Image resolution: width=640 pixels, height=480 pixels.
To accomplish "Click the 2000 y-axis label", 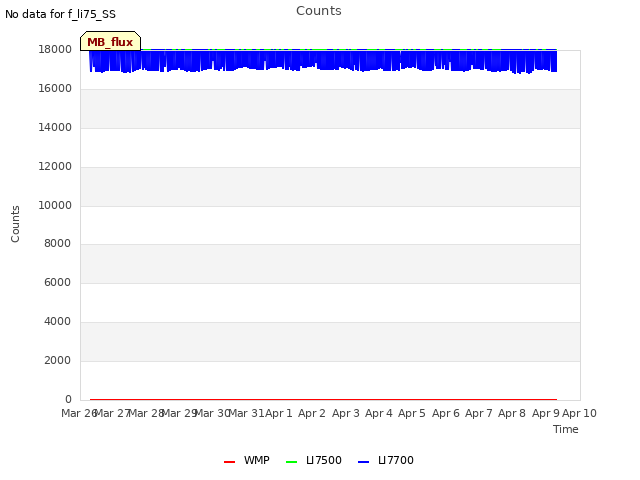I will point(58,360).
